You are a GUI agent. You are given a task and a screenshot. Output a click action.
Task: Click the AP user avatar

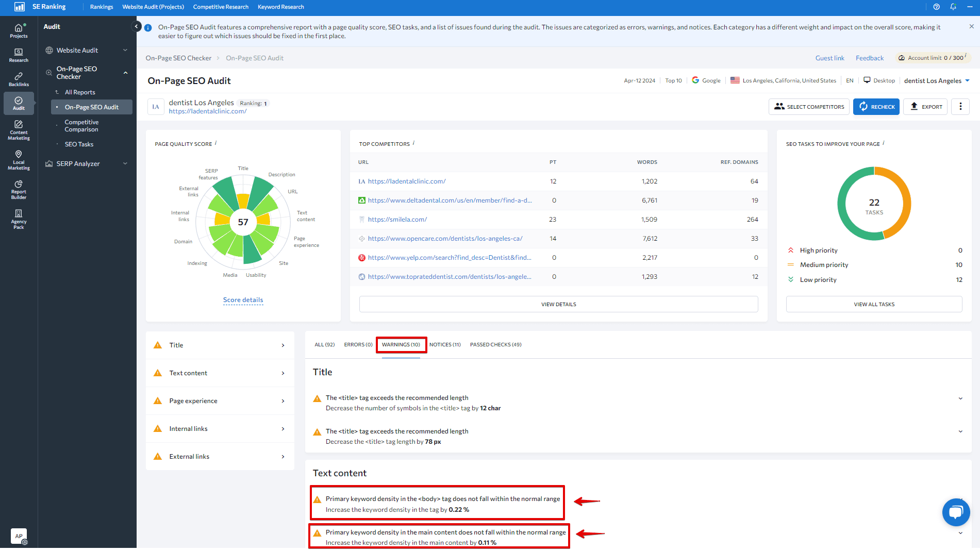tap(19, 536)
